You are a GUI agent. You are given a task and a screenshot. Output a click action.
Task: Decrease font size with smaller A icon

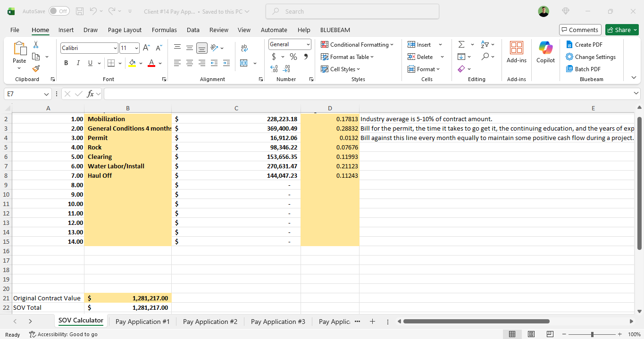[159, 48]
